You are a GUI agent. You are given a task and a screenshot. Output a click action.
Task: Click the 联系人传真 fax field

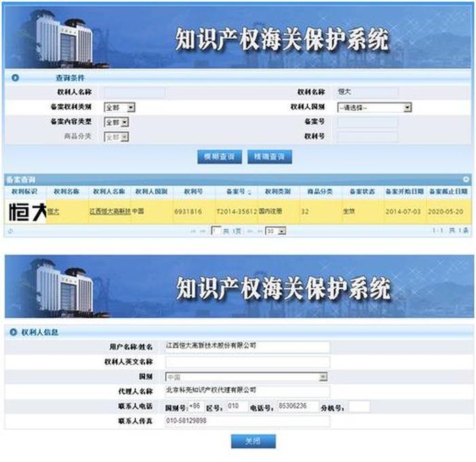(x=248, y=421)
